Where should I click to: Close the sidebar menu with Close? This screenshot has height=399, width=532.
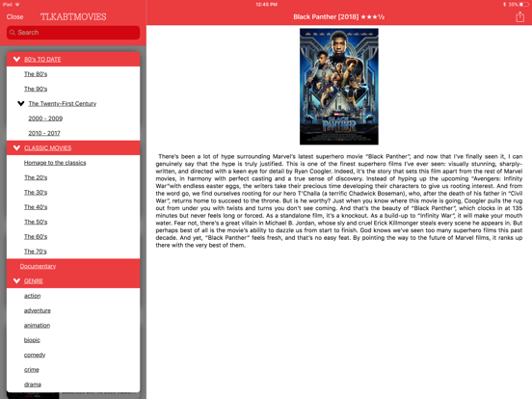[14, 16]
